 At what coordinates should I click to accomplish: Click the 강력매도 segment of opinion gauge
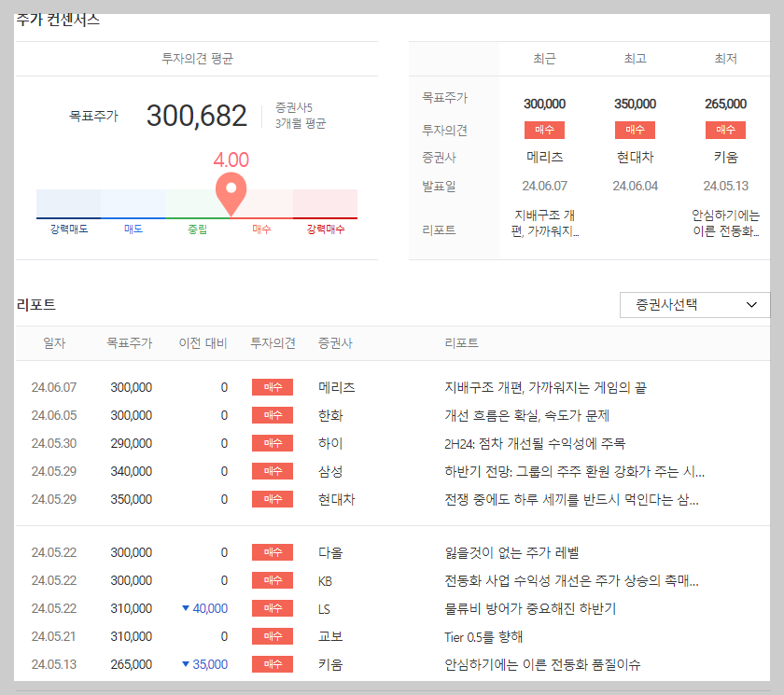(68, 204)
